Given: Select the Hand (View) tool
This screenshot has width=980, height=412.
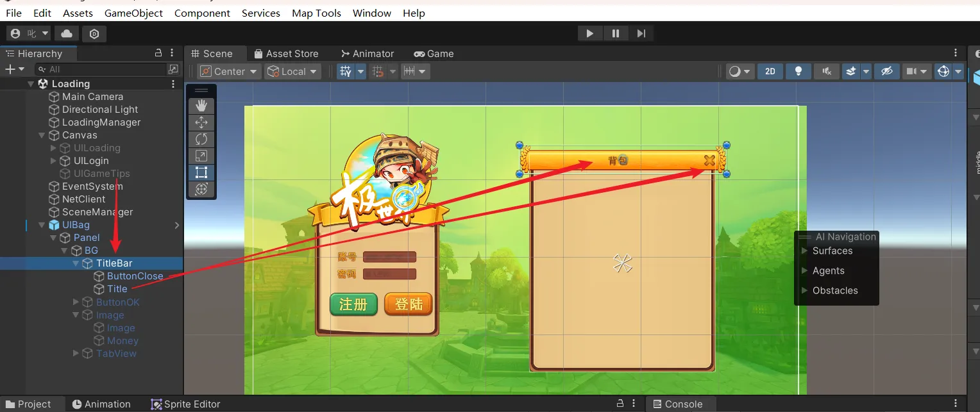Looking at the screenshot, I should click(x=201, y=106).
